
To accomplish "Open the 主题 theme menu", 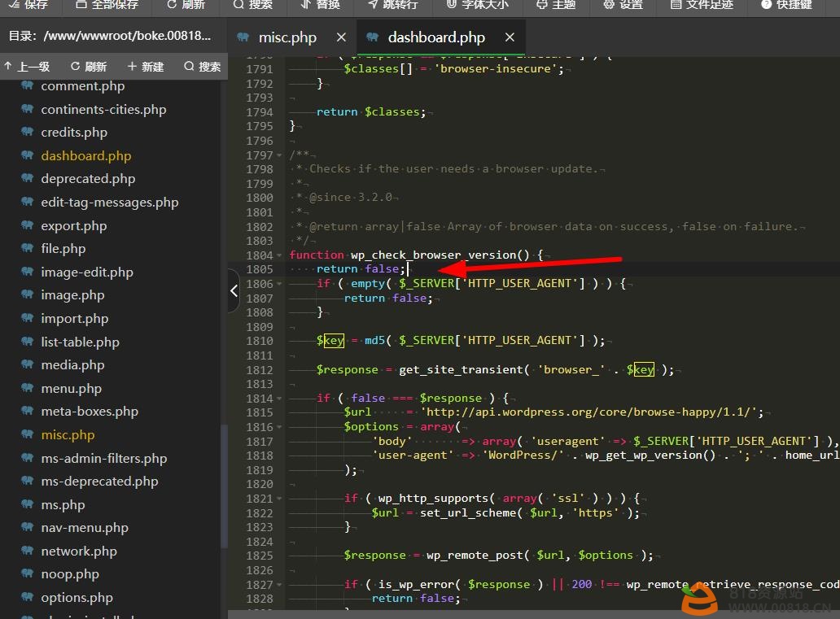I will point(556,5).
